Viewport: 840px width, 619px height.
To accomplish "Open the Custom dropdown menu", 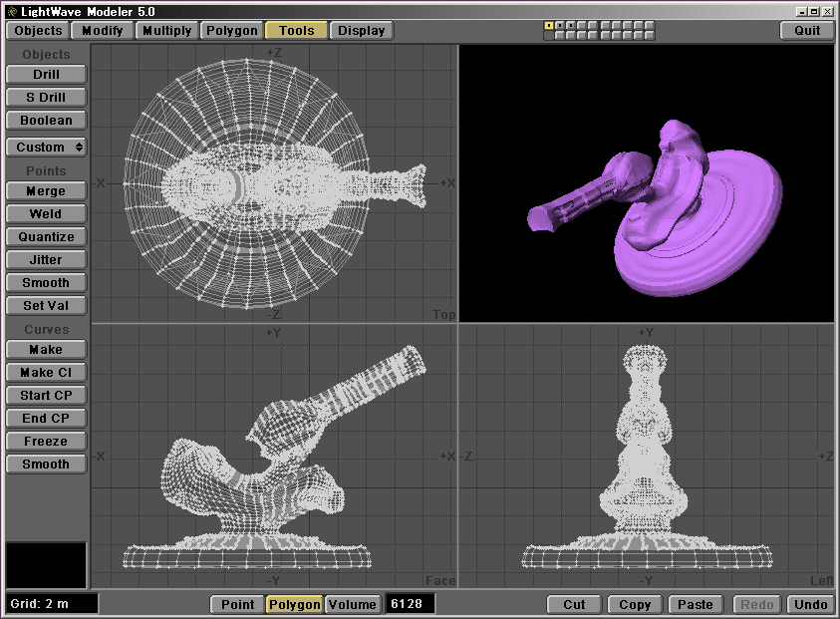I will pos(46,147).
